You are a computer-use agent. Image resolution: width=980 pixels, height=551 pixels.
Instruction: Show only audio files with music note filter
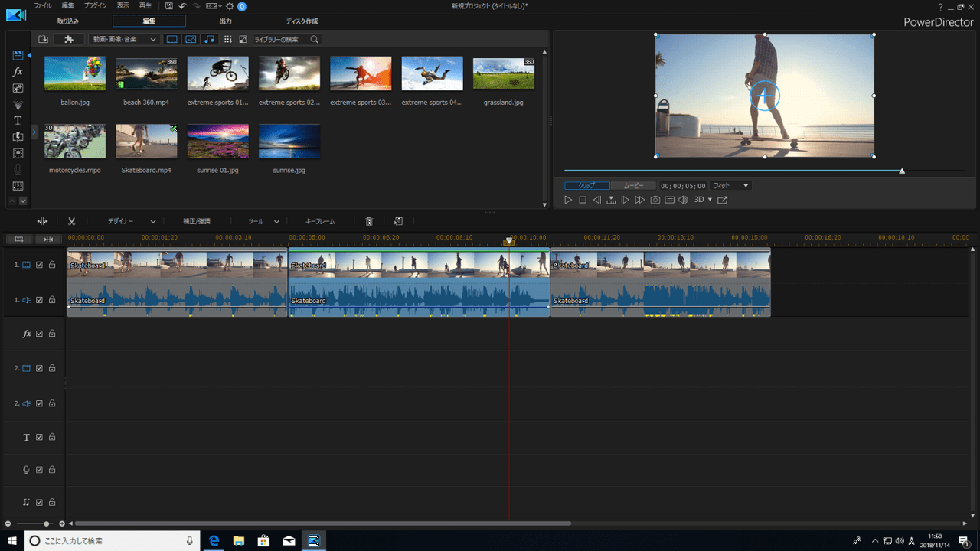209,39
